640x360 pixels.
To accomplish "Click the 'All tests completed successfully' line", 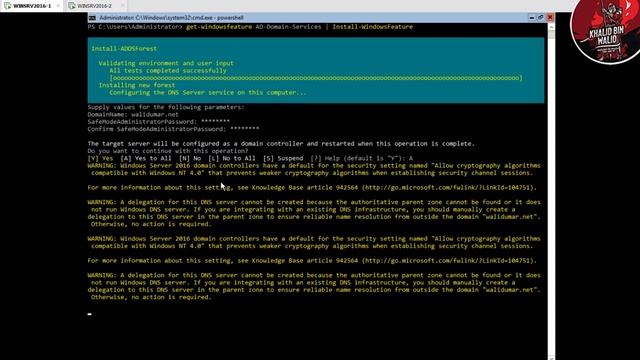I will coord(168,71).
